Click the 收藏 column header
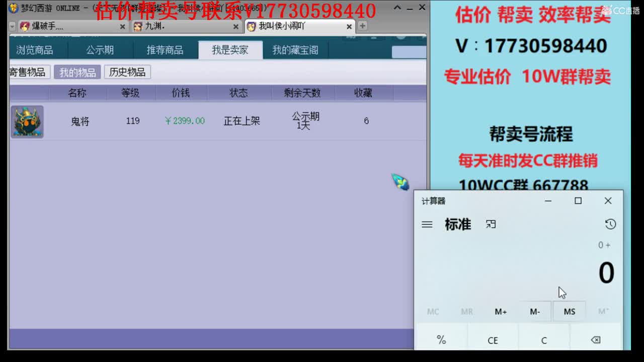644x362 pixels. click(363, 93)
